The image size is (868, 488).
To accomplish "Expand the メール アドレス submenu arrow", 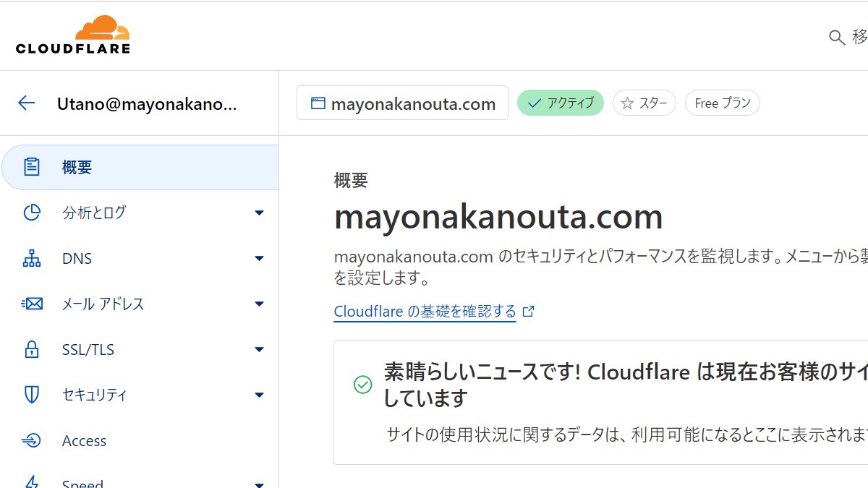I will coord(260,304).
